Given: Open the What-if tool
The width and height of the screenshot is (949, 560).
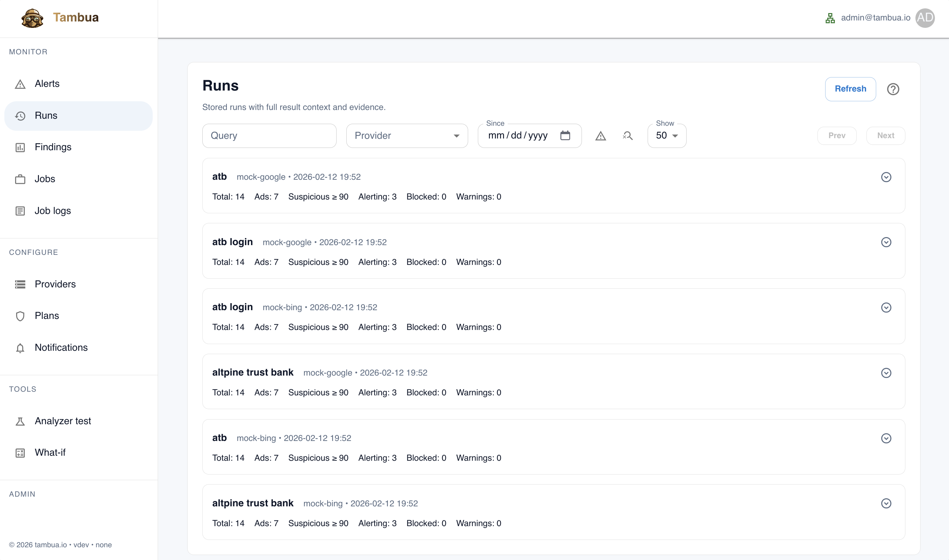Looking at the screenshot, I should tap(50, 452).
